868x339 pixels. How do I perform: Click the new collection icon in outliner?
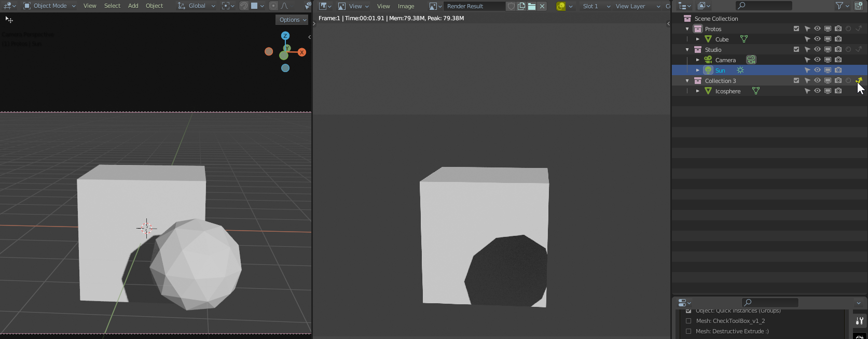click(859, 6)
